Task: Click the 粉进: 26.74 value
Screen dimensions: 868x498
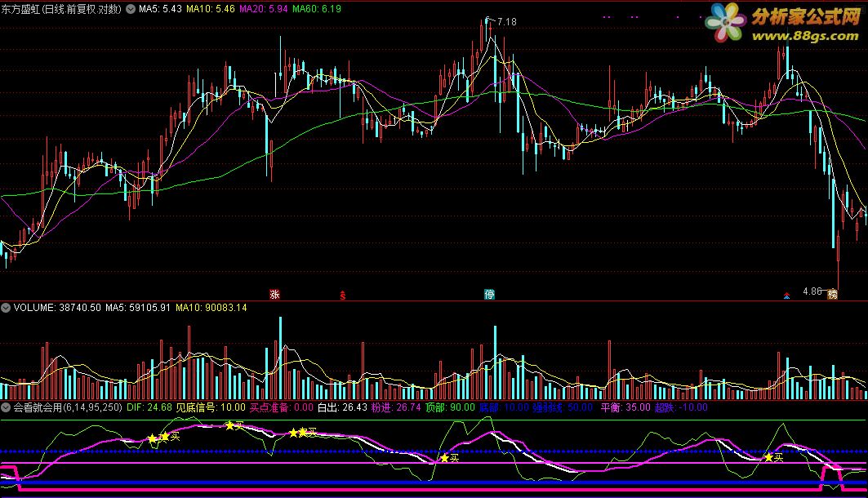Action: (x=396, y=408)
